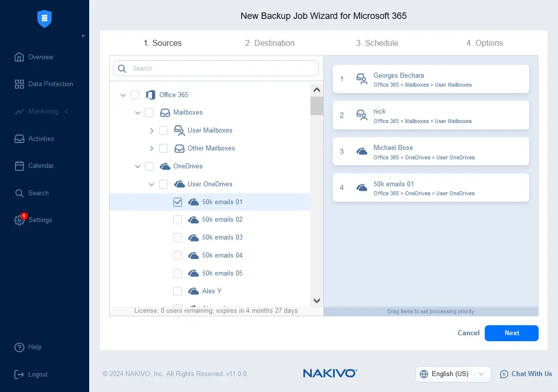The image size is (558, 392).
Task: Tick the User Mailboxes checkbox
Action: 163,131
